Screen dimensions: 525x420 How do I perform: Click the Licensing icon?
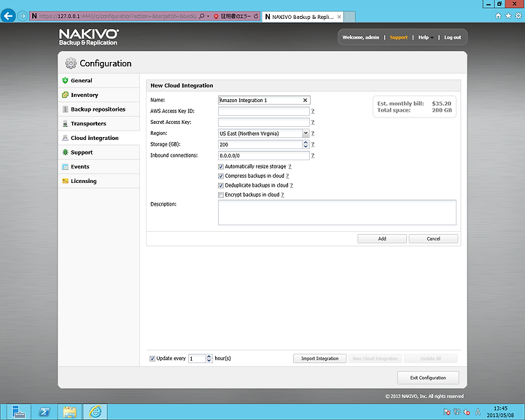pyautogui.click(x=66, y=181)
